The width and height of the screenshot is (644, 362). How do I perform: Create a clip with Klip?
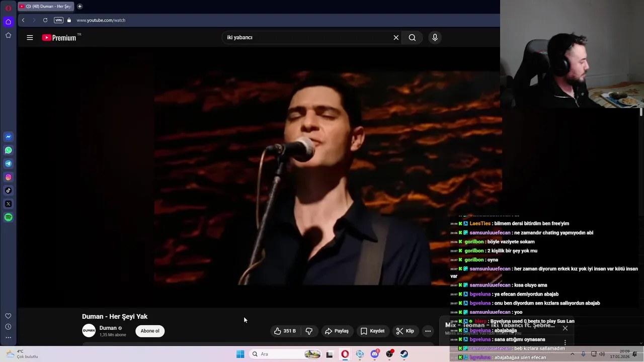tap(405, 331)
